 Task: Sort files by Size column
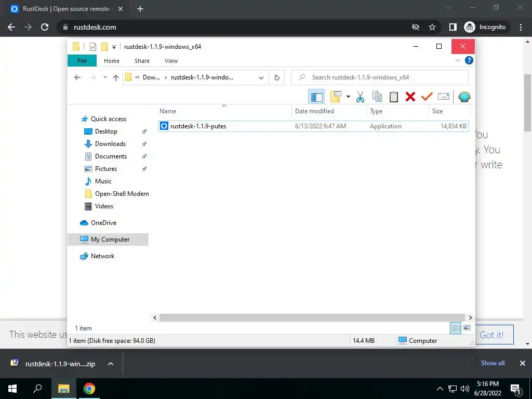449,111
